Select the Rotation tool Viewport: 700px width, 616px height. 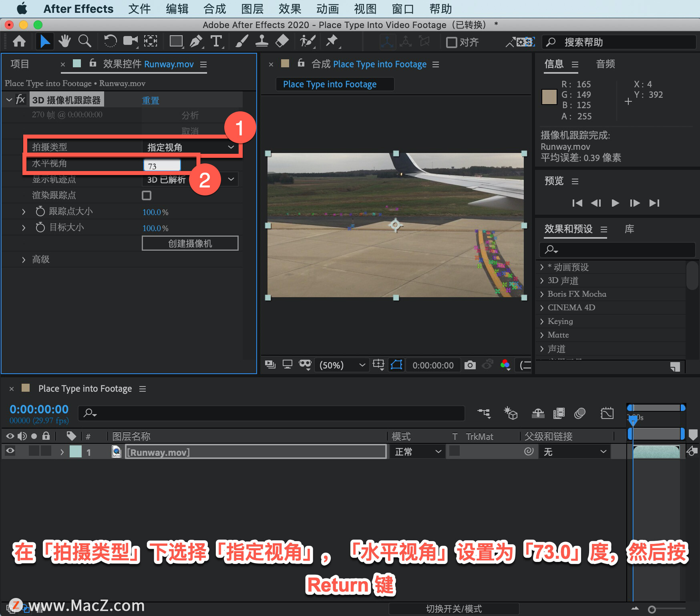tap(110, 41)
